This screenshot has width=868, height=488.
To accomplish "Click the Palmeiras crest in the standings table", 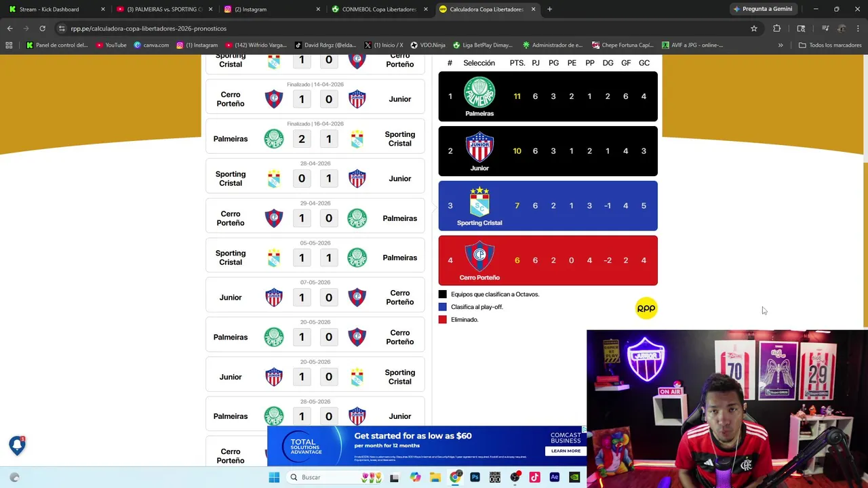I will click(x=479, y=91).
